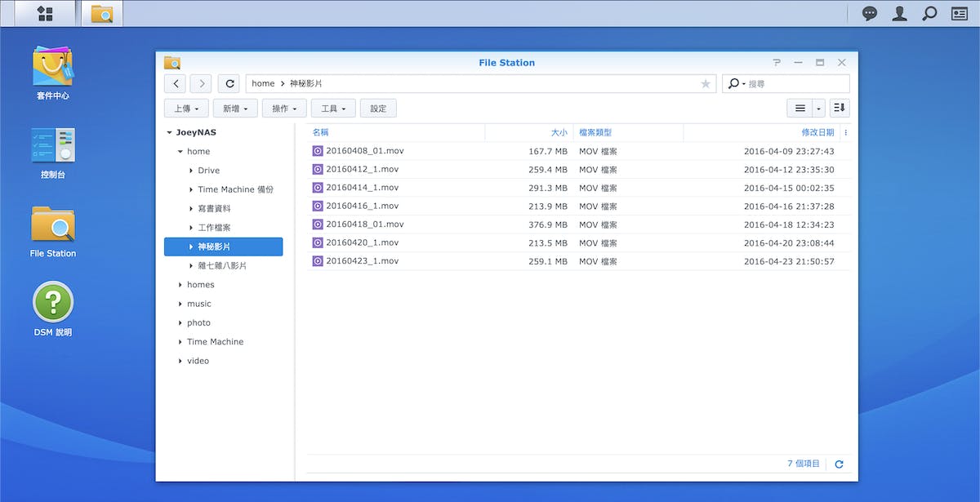
Task: Open the widgets panel icon
Action: (959, 13)
